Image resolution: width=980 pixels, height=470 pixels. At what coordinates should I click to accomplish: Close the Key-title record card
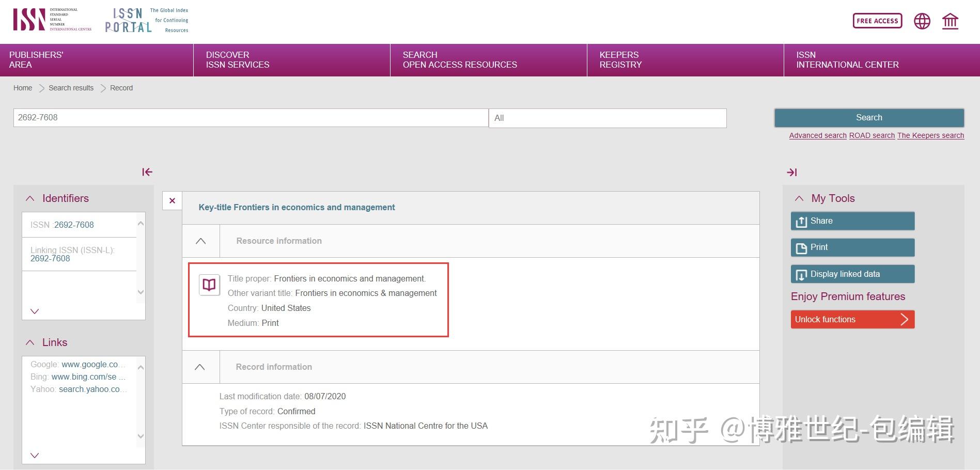click(172, 200)
